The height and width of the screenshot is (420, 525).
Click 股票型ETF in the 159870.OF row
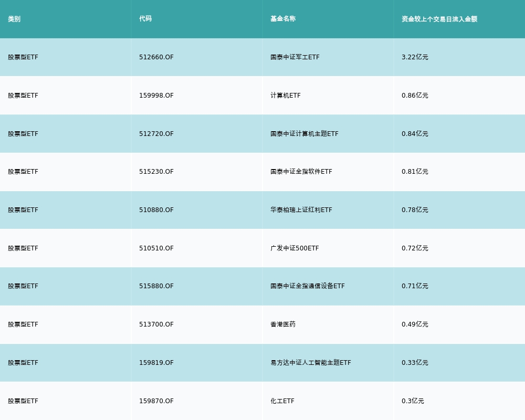coord(23,401)
